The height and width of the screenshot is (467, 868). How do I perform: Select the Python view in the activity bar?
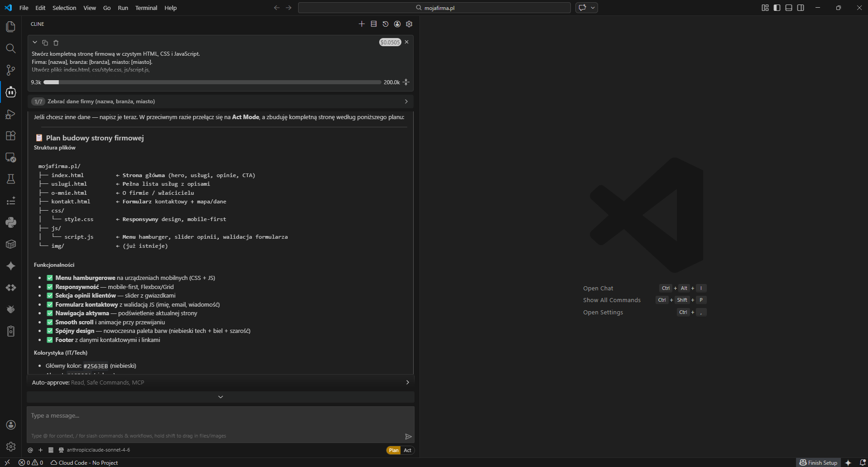[x=10, y=222]
